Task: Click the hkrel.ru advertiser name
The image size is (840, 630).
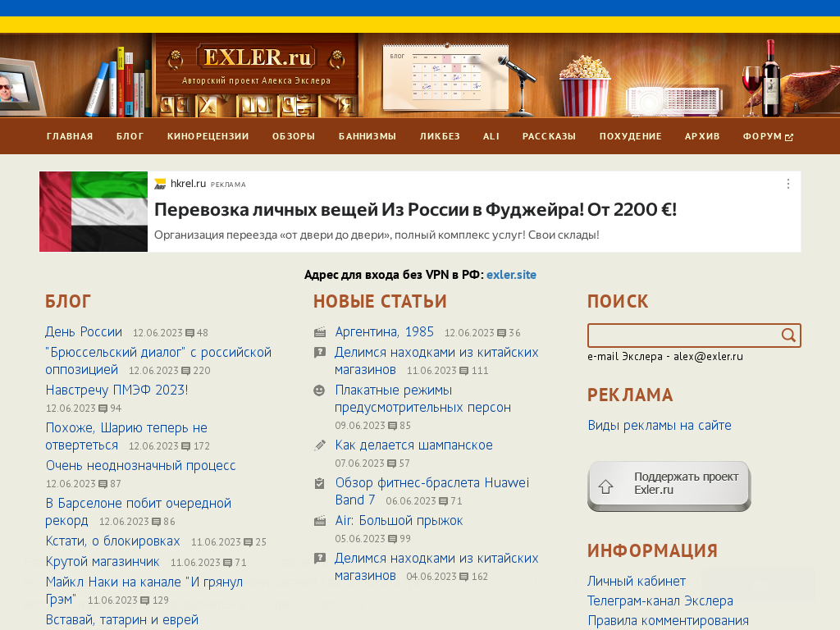Action: click(x=188, y=184)
